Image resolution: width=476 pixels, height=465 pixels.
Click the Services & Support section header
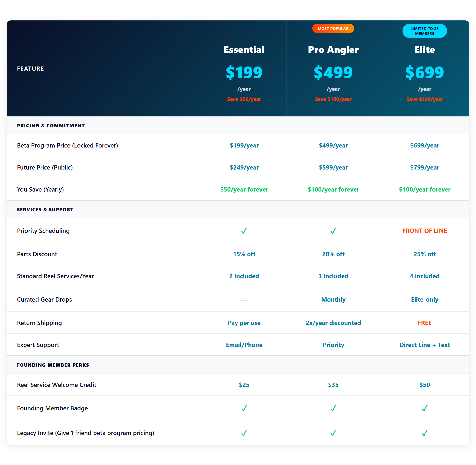pos(45,209)
